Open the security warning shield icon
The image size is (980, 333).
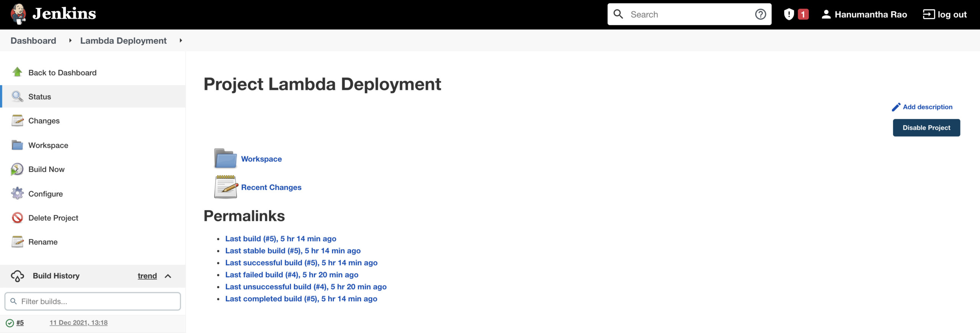pyautogui.click(x=789, y=15)
